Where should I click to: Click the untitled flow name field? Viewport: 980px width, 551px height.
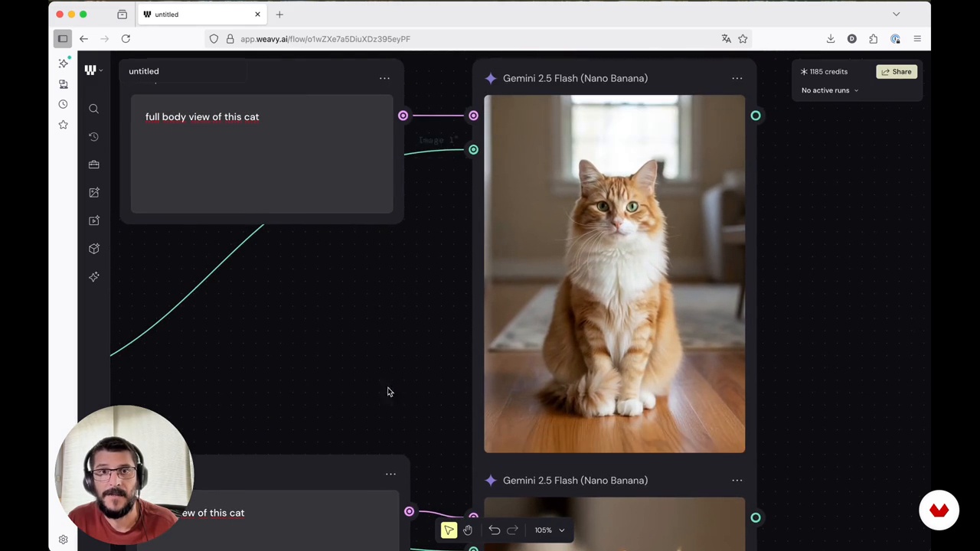tap(184, 71)
